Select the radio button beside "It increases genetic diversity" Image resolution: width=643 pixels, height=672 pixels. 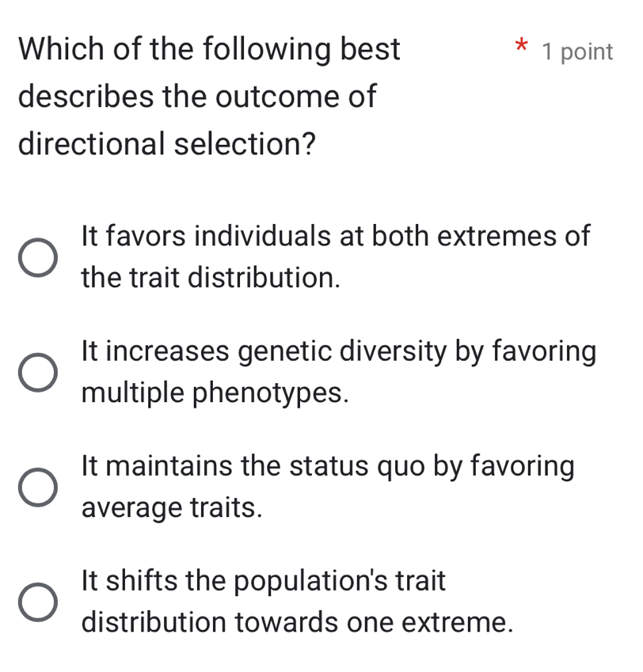(38, 371)
